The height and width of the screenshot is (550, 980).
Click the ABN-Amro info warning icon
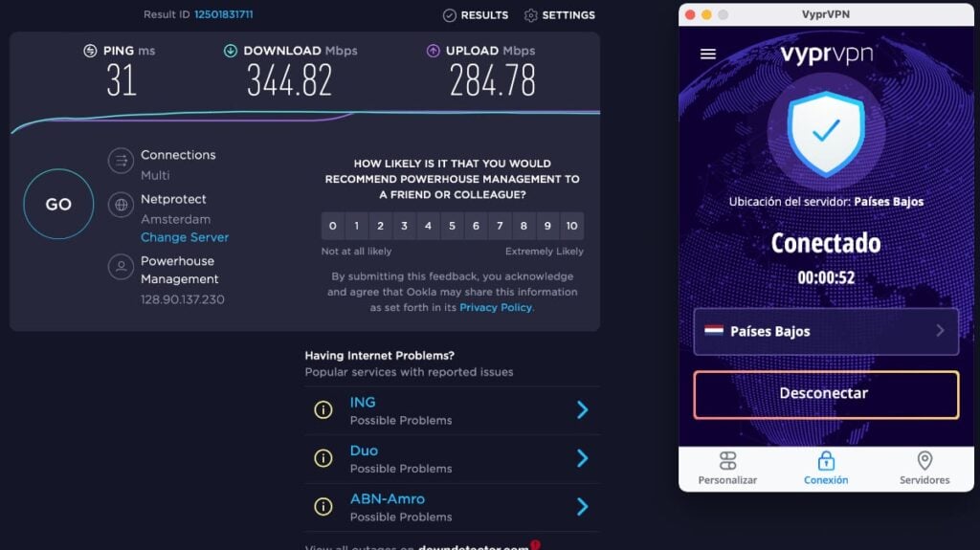[323, 506]
